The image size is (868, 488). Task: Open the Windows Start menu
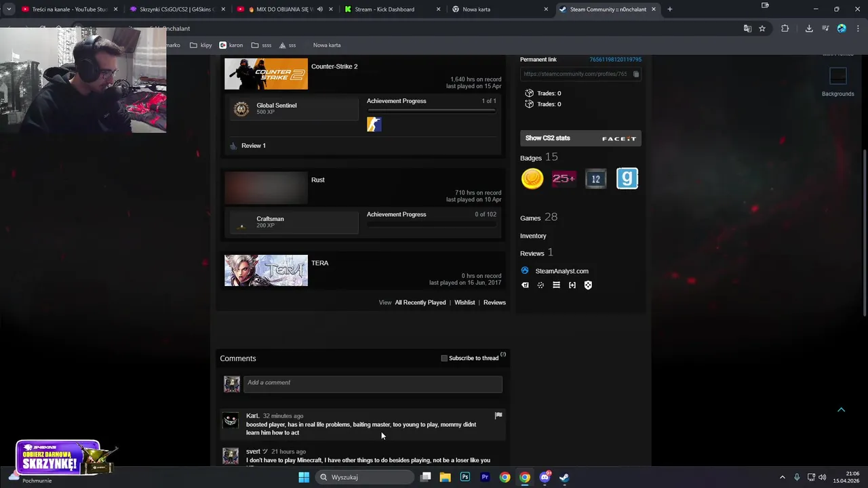pyautogui.click(x=304, y=477)
